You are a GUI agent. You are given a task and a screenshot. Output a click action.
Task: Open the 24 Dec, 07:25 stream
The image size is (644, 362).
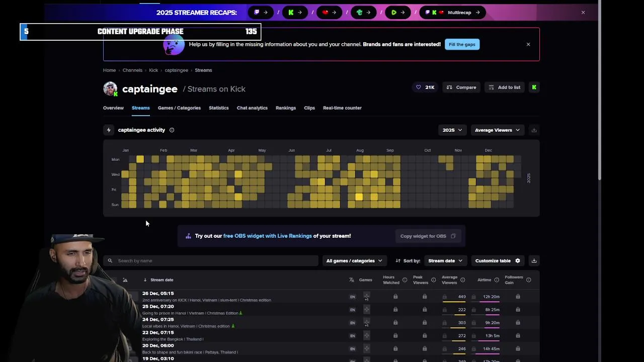[321, 323]
